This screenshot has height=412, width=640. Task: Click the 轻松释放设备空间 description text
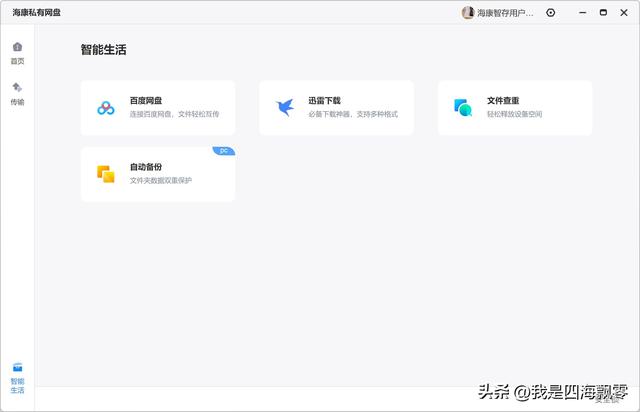[x=515, y=114]
